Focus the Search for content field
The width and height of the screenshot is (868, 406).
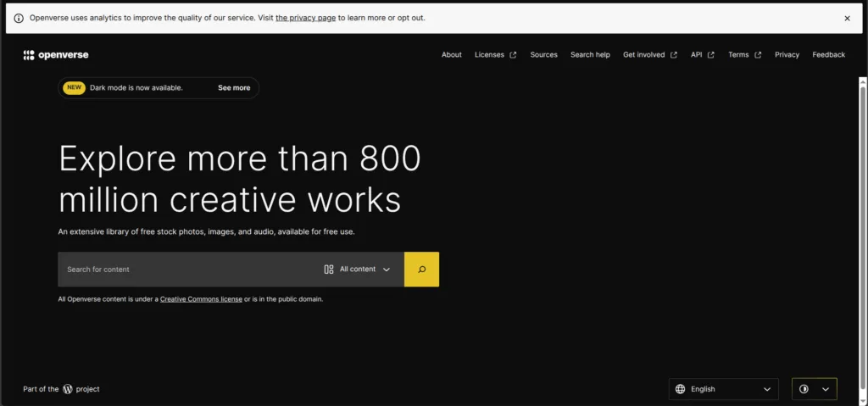pos(186,270)
